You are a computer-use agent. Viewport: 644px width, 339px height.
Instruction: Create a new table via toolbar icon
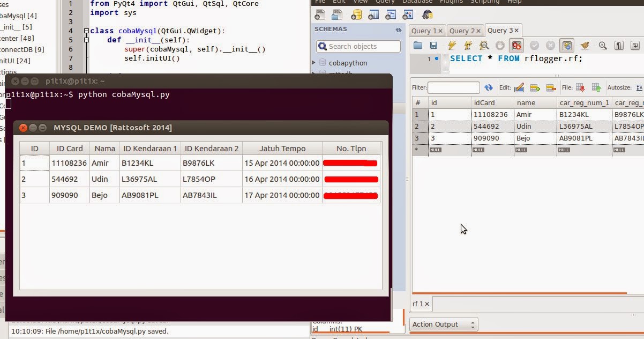coord(374,14)
